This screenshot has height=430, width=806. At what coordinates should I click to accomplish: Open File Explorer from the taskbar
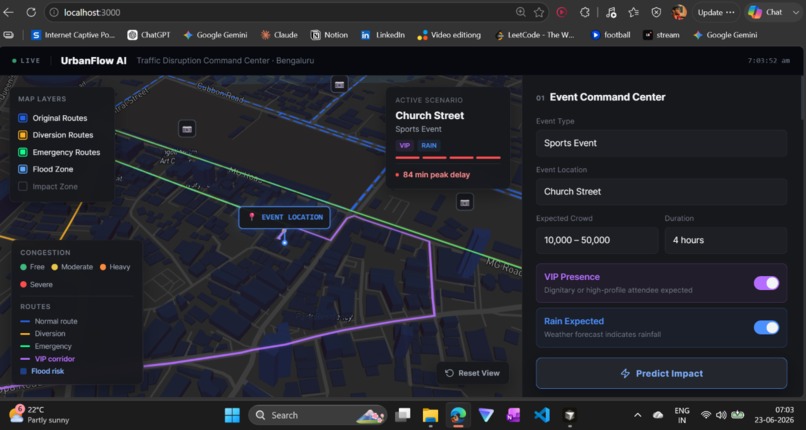[x=430, y=415]
